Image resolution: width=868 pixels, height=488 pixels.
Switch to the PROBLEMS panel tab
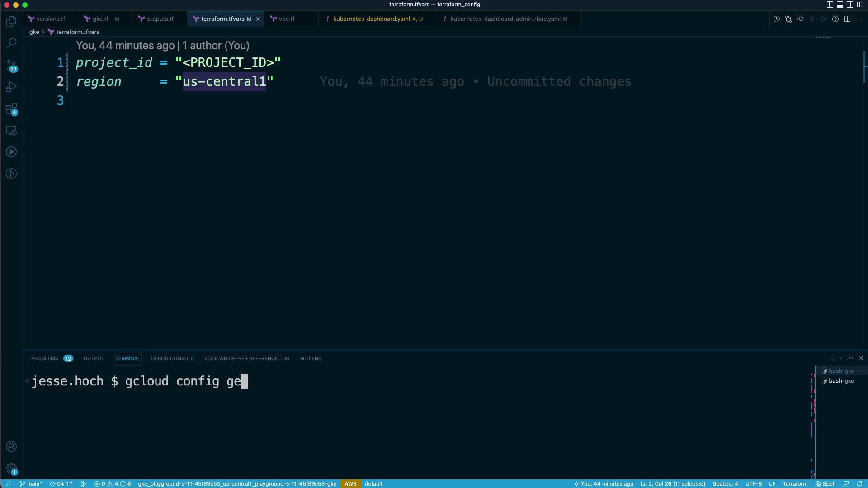click(x=44, y=358)
